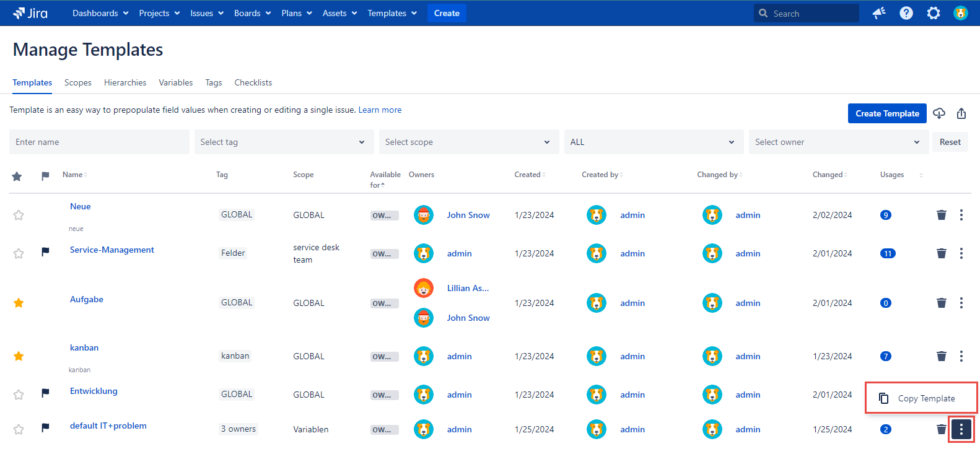Open more actions for Service-Management row
980x454 pixels.
coord(961,253)
